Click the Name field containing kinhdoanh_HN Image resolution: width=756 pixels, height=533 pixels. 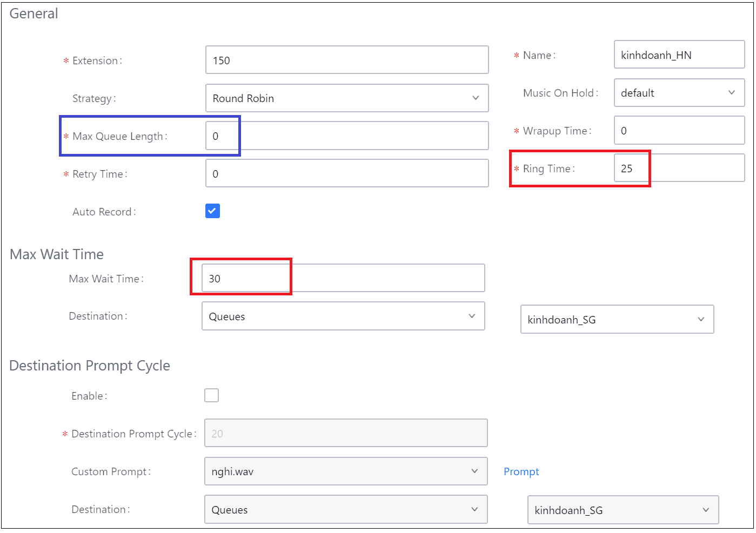pyautogui.click(x=679, y=55)
